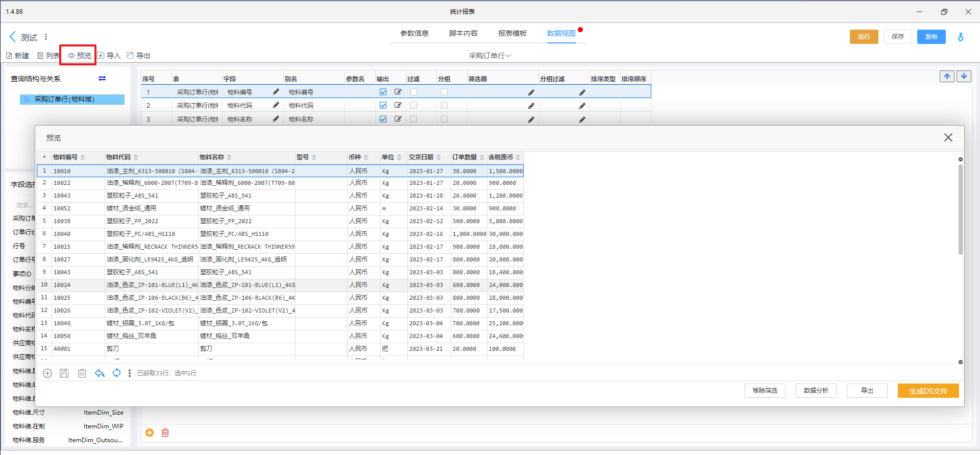This screenshot has height=455, width=980.
Task: Switch to the 脚本内容 tab
Action: [x=463, y=33]
